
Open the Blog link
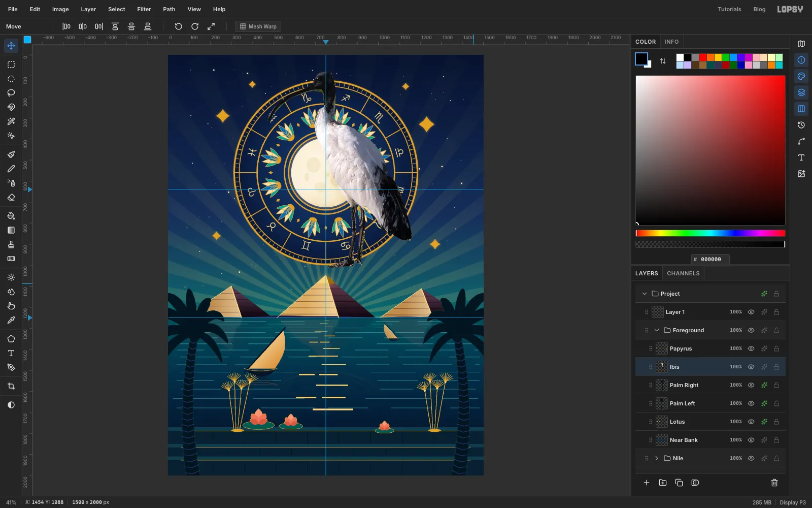[x=759, y=9]
